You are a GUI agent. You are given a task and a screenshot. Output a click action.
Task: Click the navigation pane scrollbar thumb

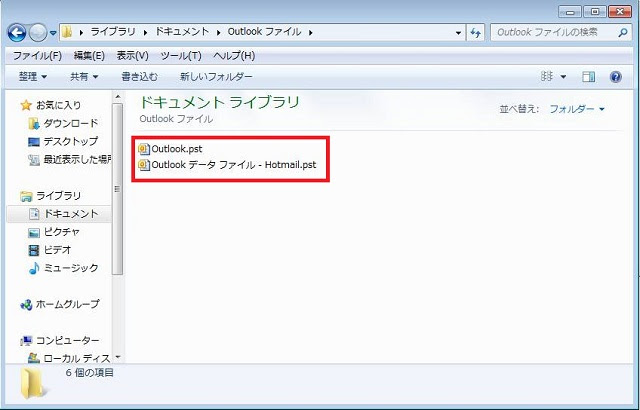[118, 189]
